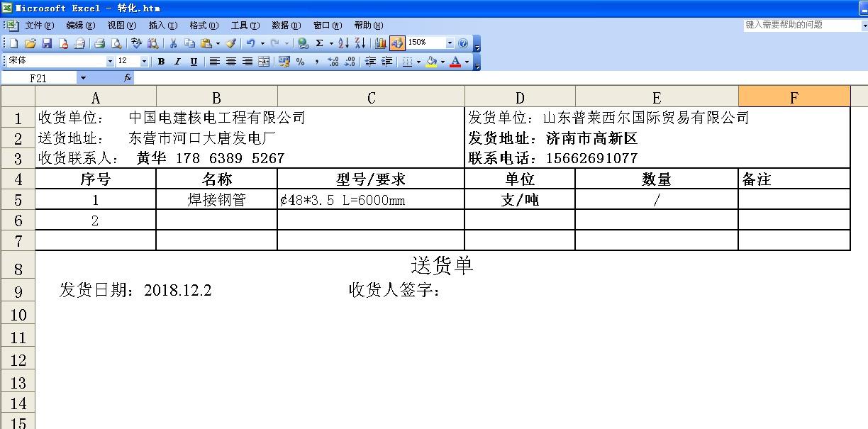Image resolution: width=868 pixels, height=429 pixels.
Task: Toggle the Drawing toolbar button
Action: tap(397, 43)
